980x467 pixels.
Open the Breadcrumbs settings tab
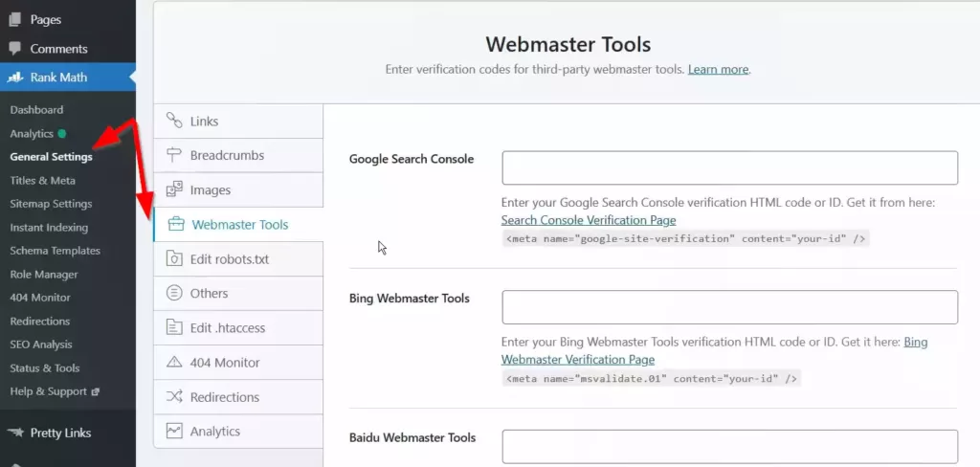[x=238, y=155]
